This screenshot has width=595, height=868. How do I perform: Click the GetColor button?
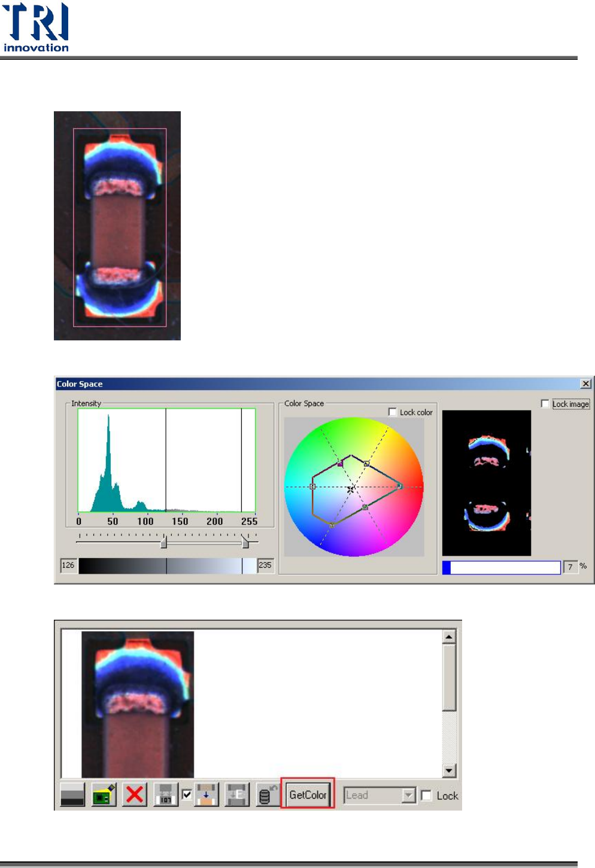308,794
